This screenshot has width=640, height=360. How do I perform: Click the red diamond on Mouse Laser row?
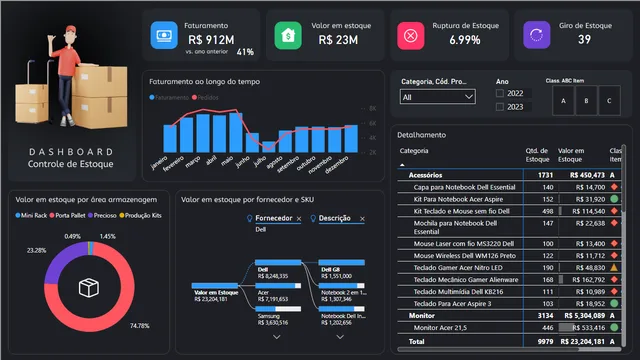click(614, 243)
